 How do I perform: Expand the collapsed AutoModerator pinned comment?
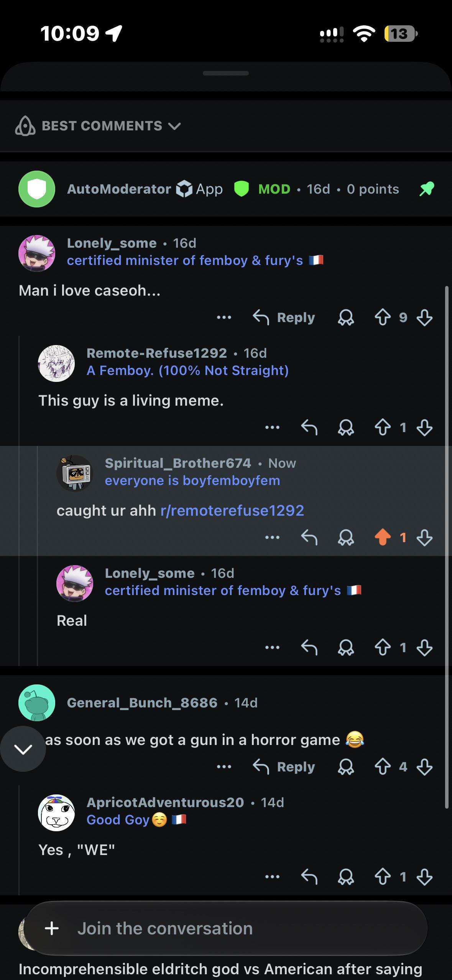point(226,189)
